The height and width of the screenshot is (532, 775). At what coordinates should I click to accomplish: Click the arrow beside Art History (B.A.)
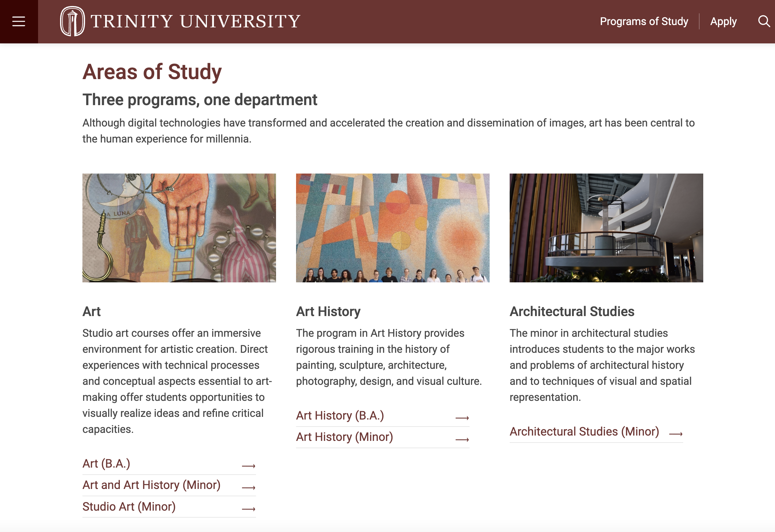click(462, 418)
